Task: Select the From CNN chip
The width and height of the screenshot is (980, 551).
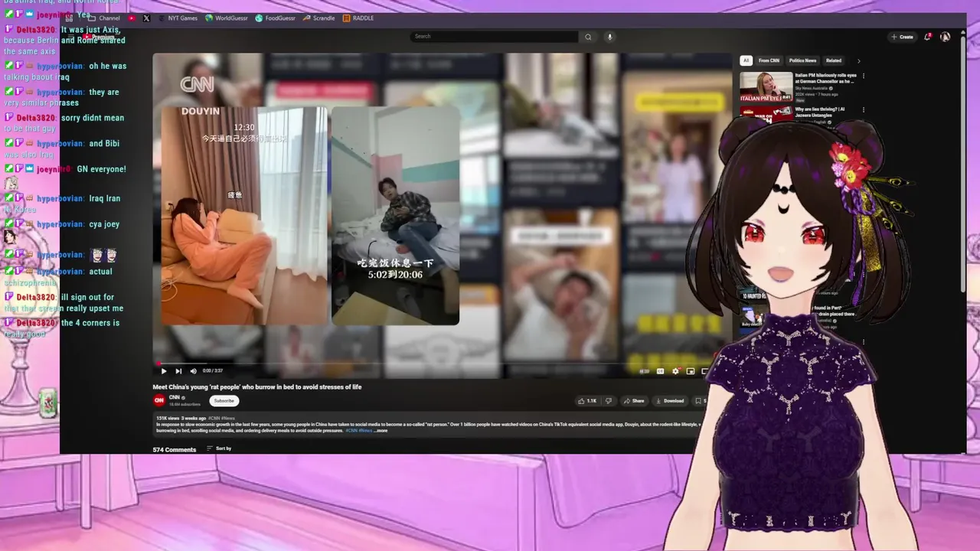Action: [x=769, y=60]
